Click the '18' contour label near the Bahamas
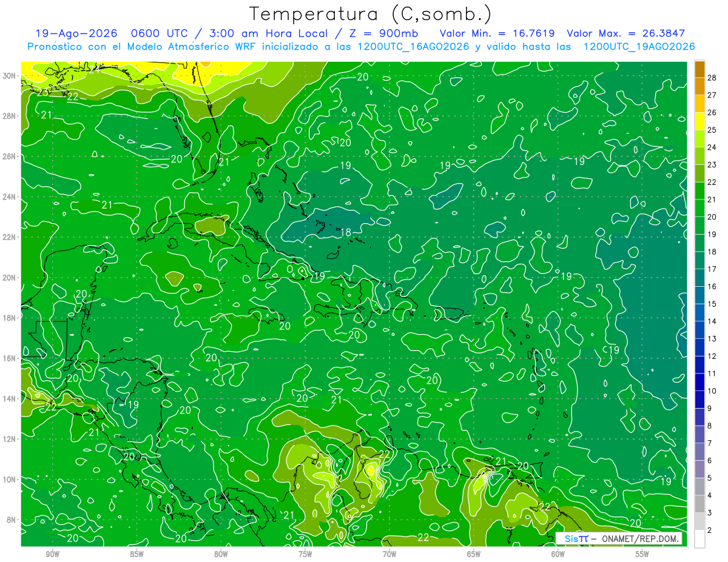The height and width of the screenshot is (562, 728). (346, 232)
